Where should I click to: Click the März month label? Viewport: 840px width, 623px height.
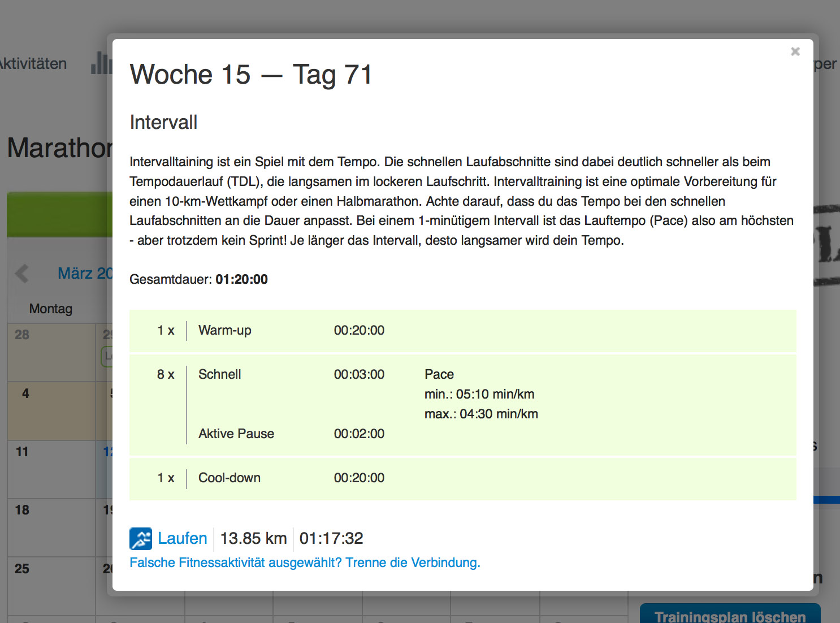(85, 274)
